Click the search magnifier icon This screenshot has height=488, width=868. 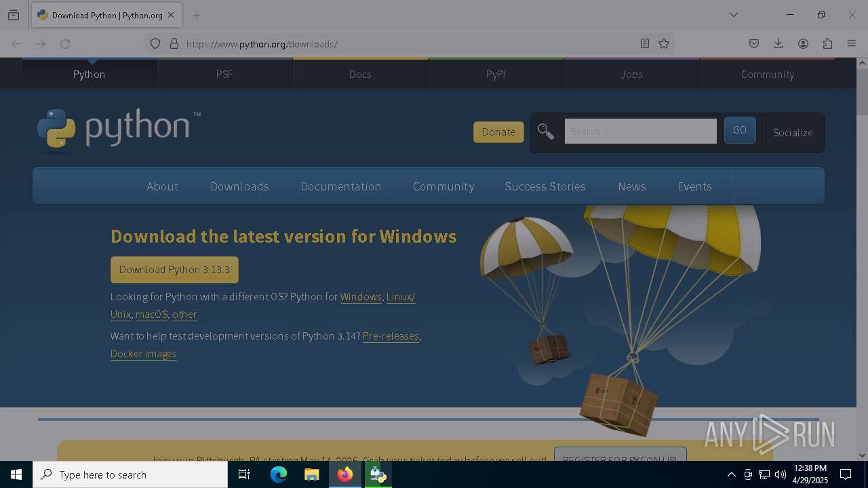(x=546, y=131)
